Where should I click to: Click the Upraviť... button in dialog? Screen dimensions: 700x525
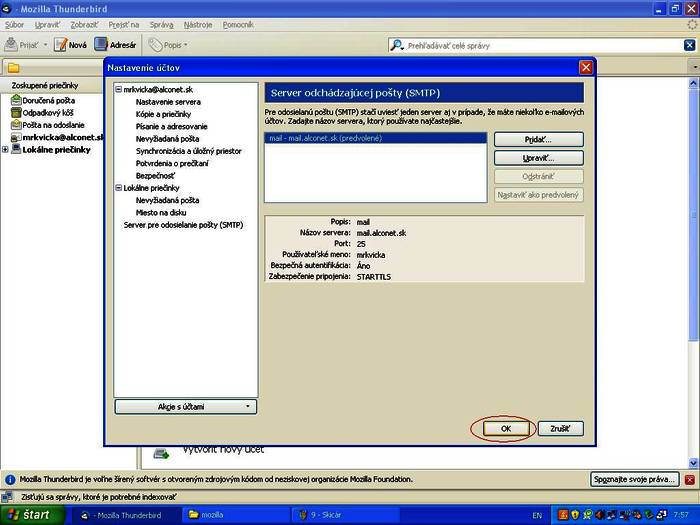[538, 158]
